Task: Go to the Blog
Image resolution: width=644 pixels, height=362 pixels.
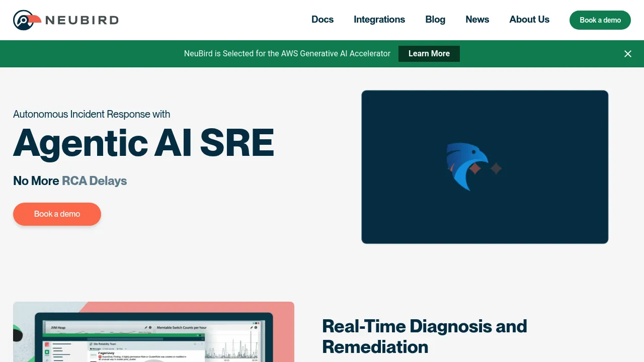Action: point(435,20)
